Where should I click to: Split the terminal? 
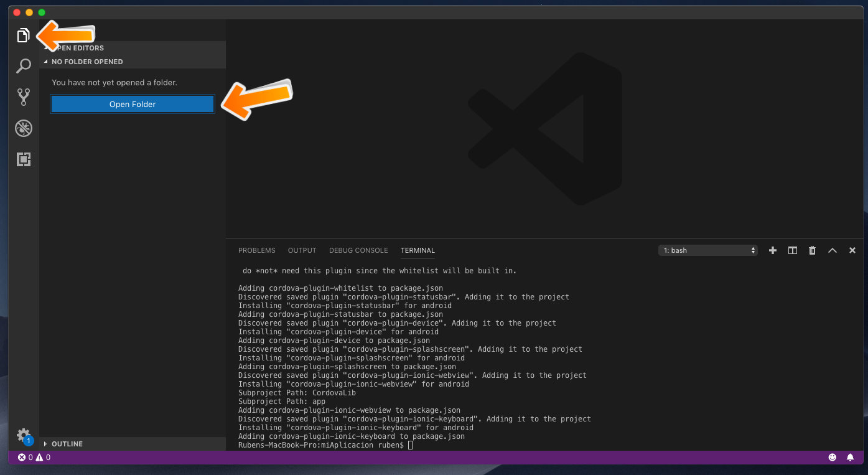792,250
